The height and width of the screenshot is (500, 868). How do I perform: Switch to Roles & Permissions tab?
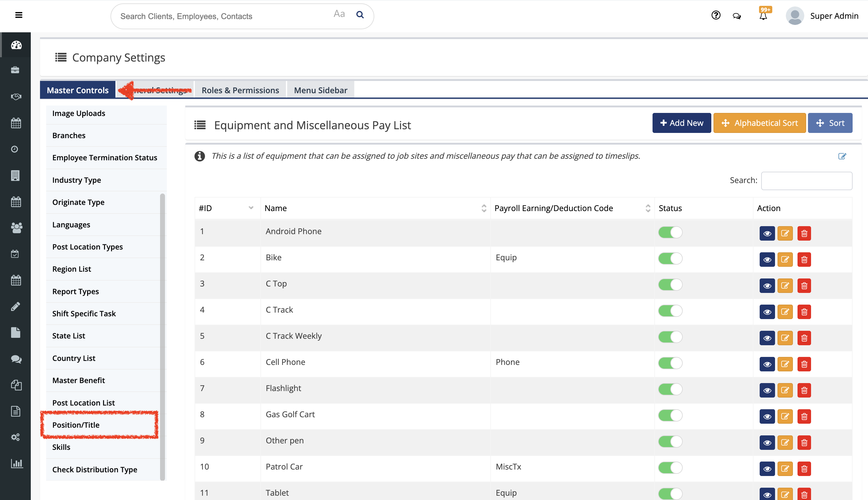click(240, 90)
